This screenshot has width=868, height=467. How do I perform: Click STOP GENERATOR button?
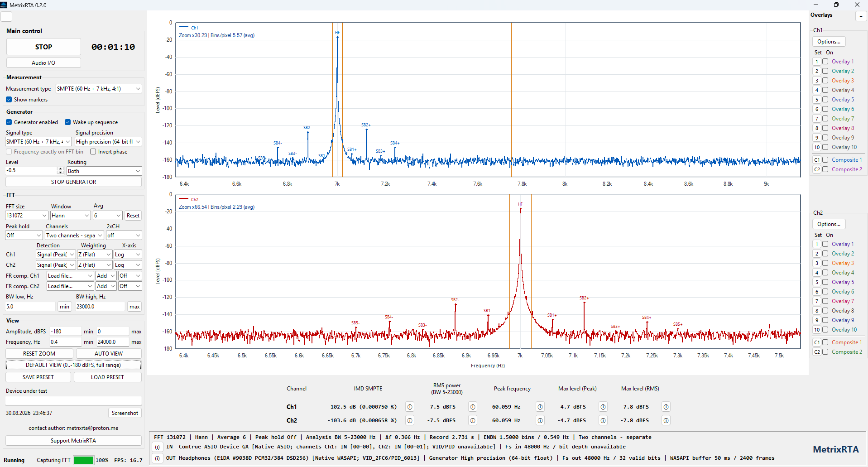[x=73, y=182]
